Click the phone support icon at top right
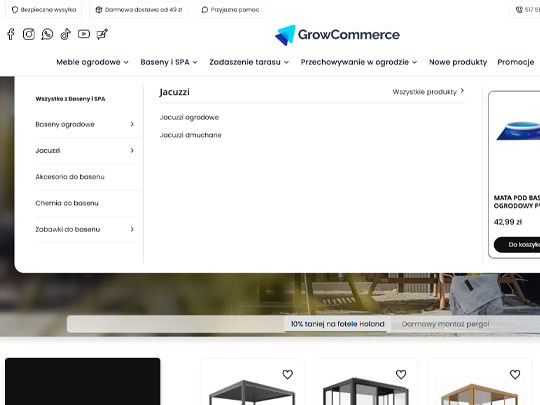The width and height of the screenshot is (540, 405). 519,10
